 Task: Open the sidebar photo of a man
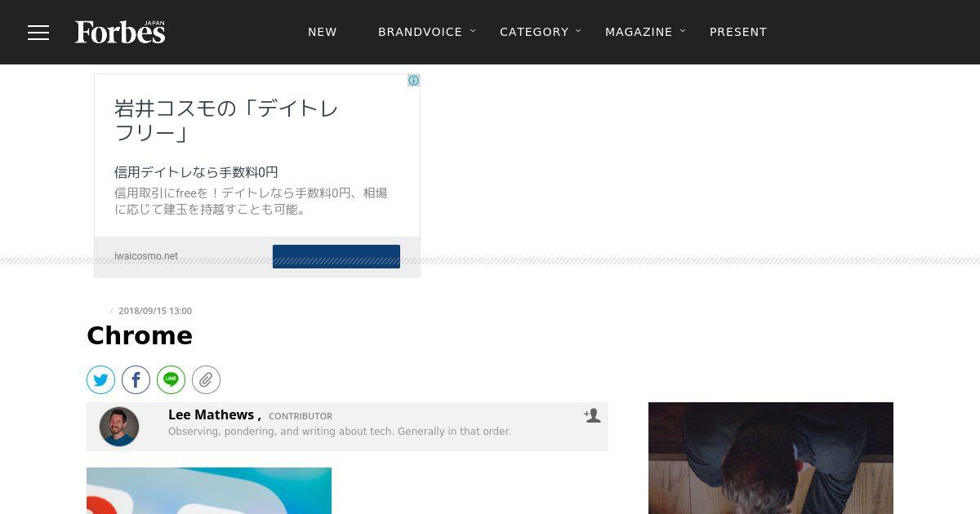coord(771,458)
